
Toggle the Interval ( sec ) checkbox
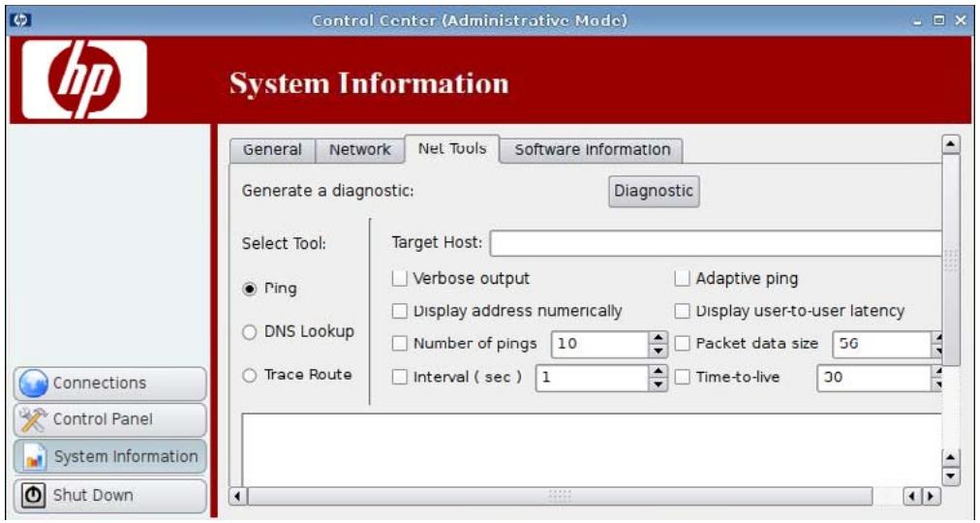click(399, 378)
